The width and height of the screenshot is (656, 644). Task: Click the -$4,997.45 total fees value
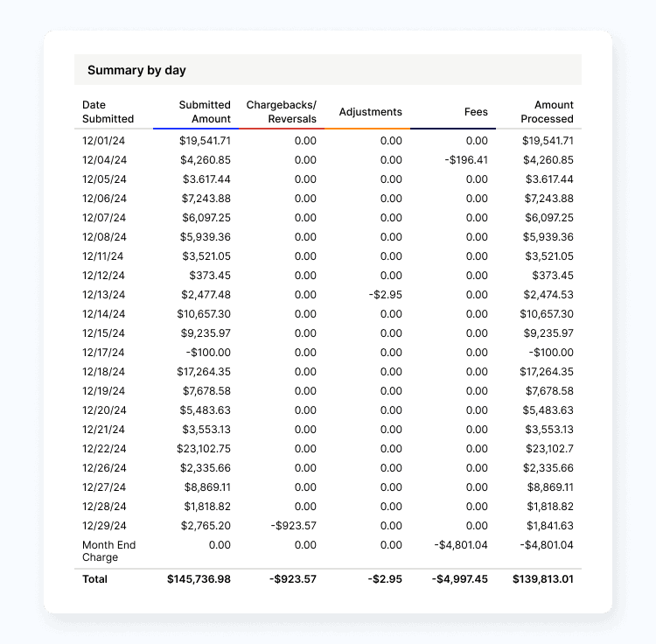tap(459, 579)
